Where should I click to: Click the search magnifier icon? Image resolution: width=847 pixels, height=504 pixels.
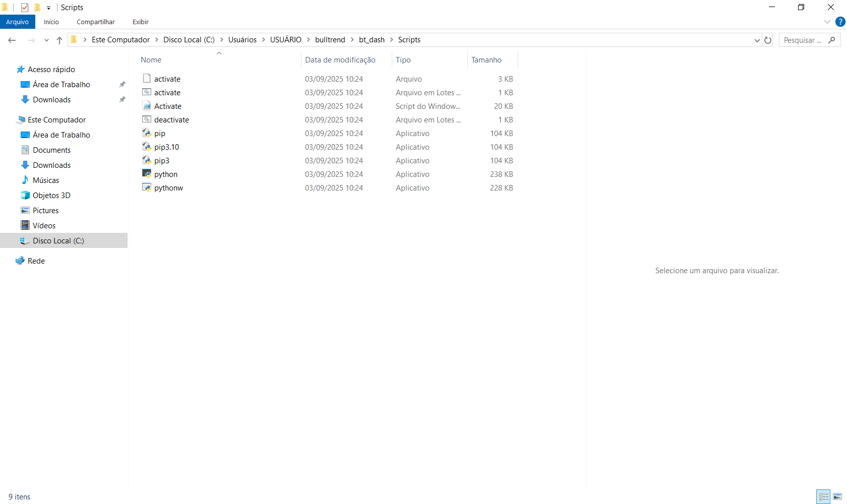point(832,40)
